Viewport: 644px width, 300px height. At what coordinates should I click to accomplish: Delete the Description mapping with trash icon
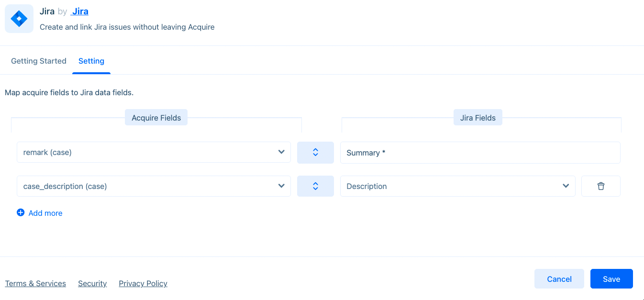(601, 186)
